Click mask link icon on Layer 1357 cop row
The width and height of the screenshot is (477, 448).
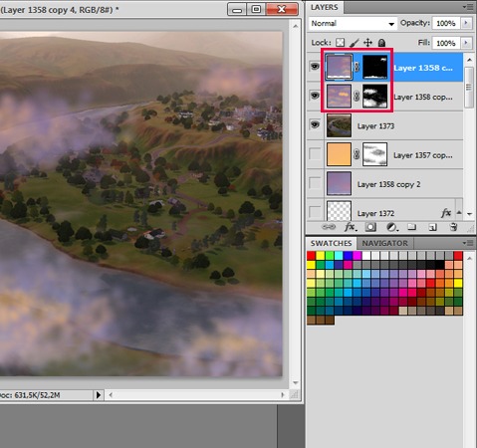tap(357, 154)
